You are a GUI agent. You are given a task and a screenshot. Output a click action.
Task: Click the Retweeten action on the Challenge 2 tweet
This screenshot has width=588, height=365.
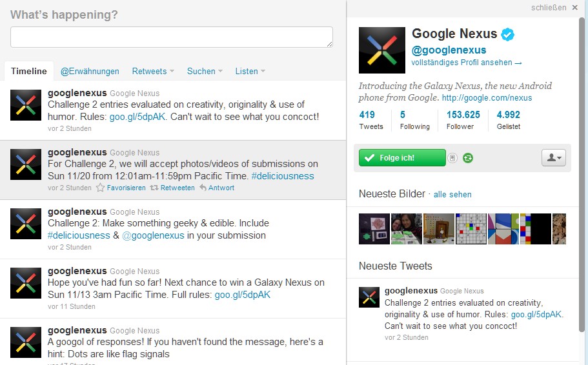tap(172, 188)
